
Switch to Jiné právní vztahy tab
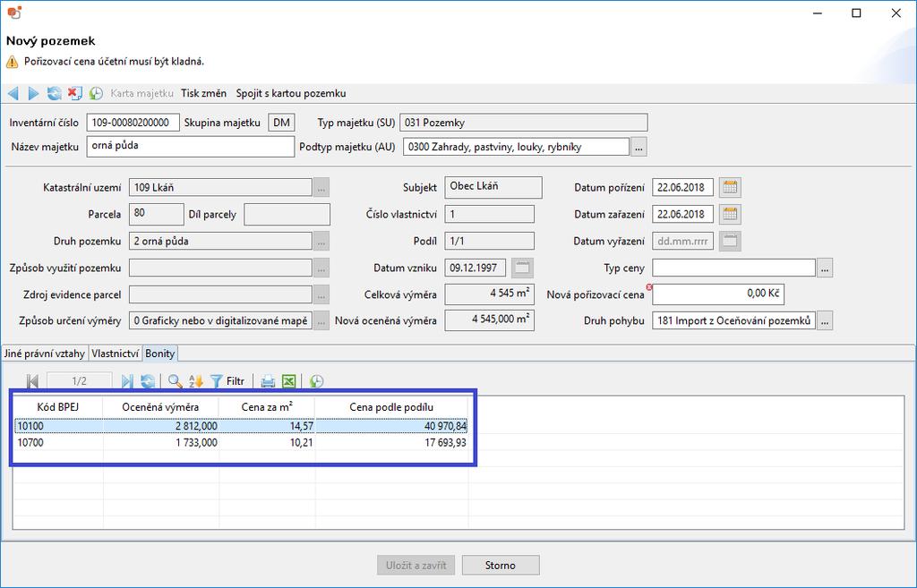pyautogui.click(x=45, y=354)
